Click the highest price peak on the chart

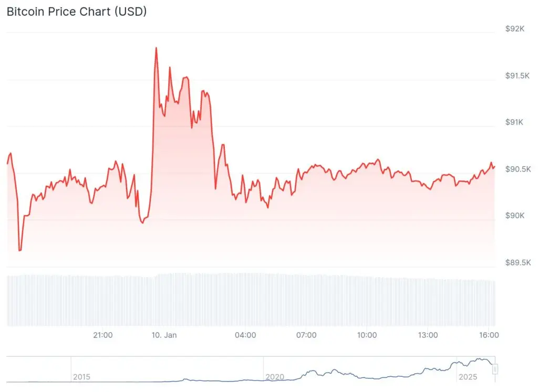156,48
